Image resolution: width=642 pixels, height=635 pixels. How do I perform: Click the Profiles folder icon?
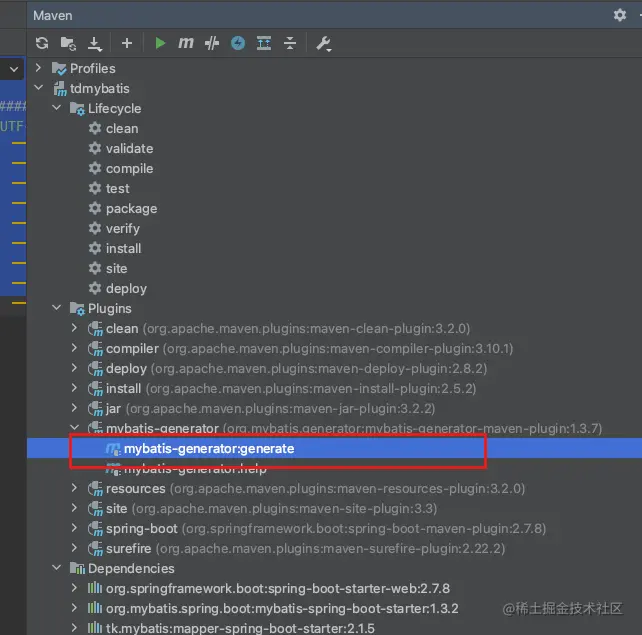tap(59, 68)
